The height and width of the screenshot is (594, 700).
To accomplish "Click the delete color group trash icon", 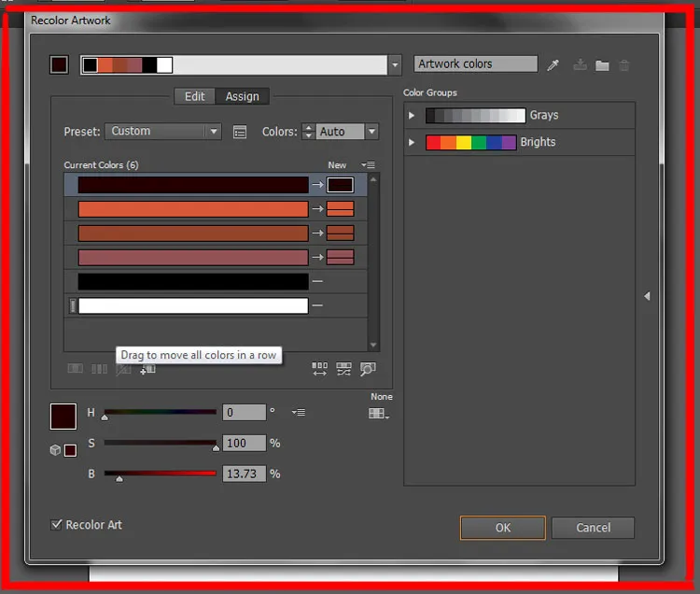I will (x=624, y=65).
